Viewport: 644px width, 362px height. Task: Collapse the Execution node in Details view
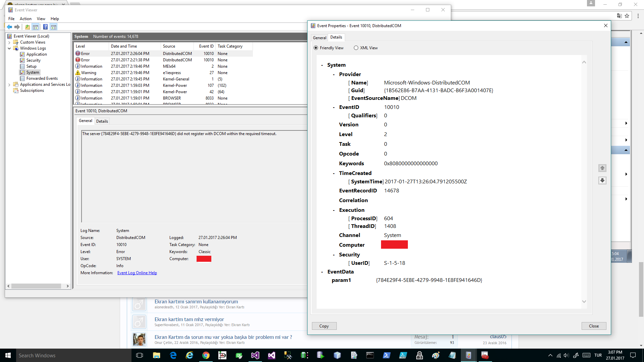tap(334, 210)
